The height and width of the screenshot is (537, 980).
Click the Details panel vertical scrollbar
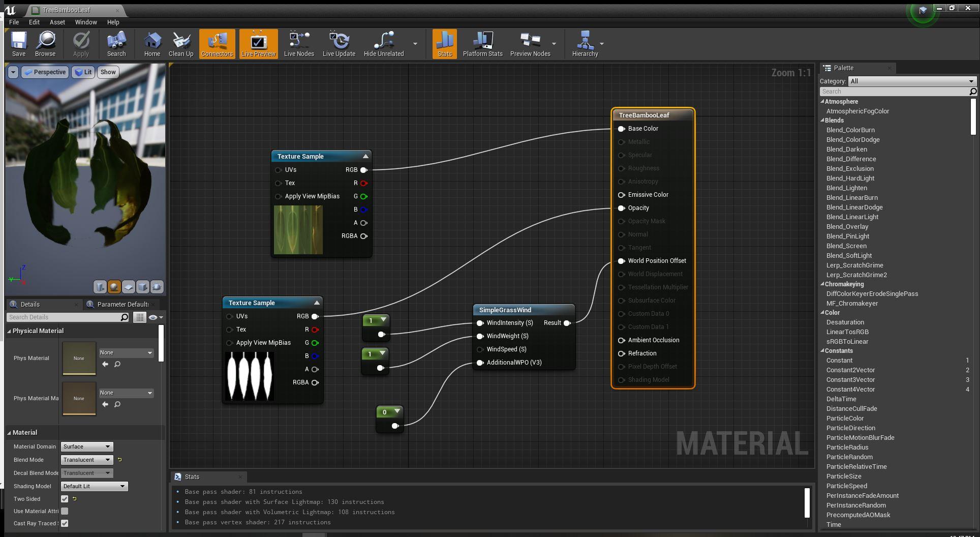tap(161, 344)
